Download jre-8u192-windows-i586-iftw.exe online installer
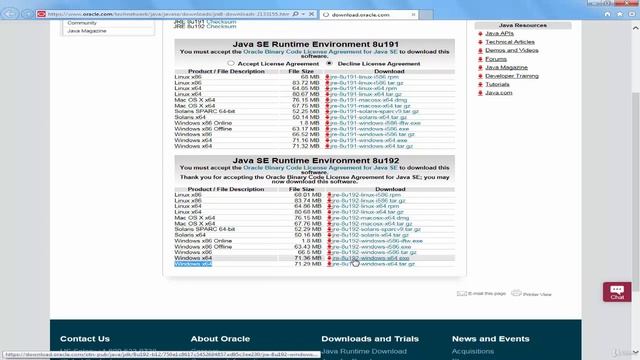640x360 pixels. click(377, 241)
